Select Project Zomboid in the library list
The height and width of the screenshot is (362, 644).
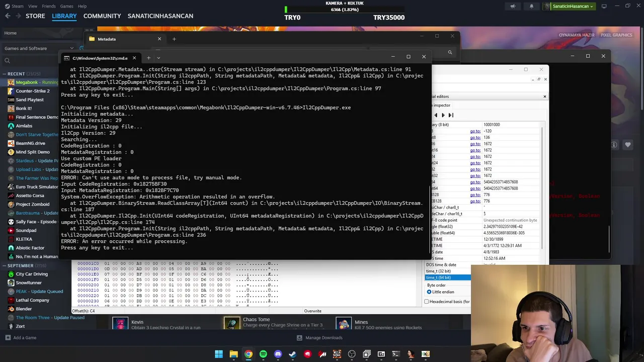(x=33, y=204)
